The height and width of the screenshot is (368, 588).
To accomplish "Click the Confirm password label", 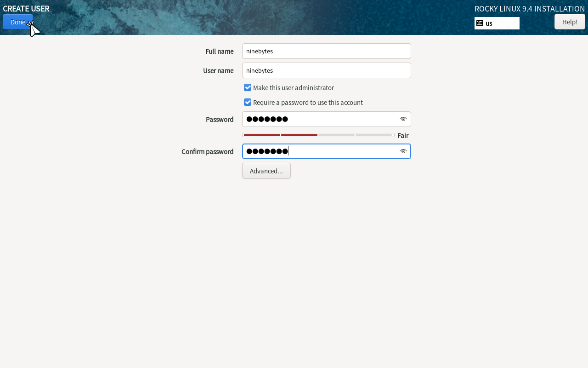I will point(208,151).
